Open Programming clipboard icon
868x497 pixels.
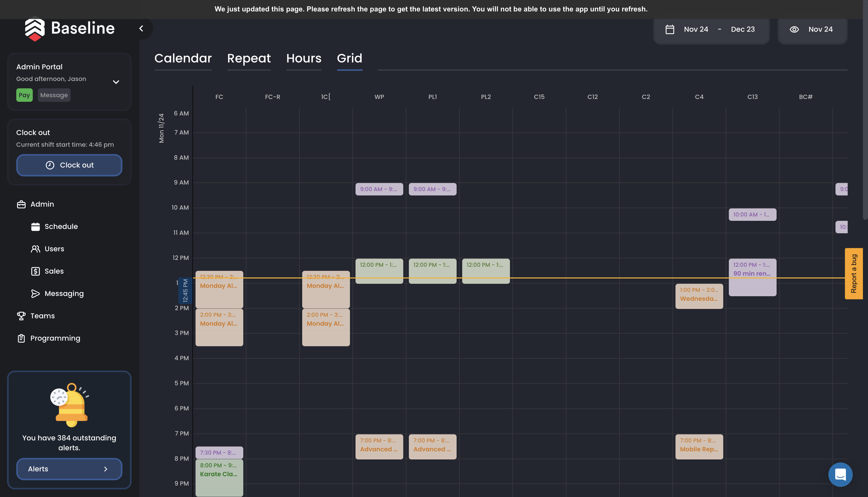(x=21, y=338)
